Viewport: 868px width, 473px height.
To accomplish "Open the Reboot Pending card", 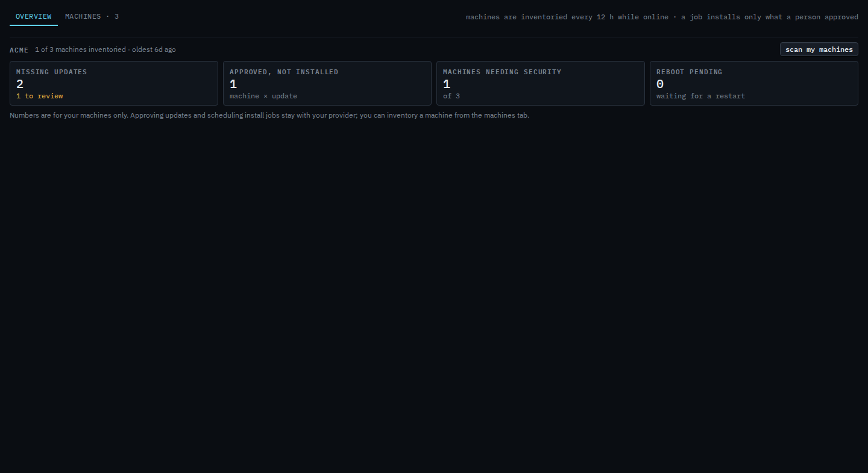I will 754,83.
